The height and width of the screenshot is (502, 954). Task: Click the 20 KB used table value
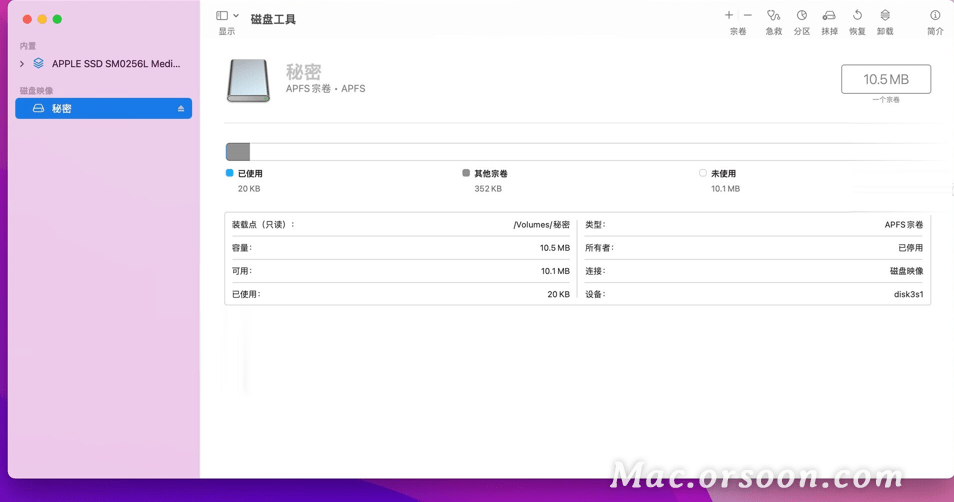559,294
